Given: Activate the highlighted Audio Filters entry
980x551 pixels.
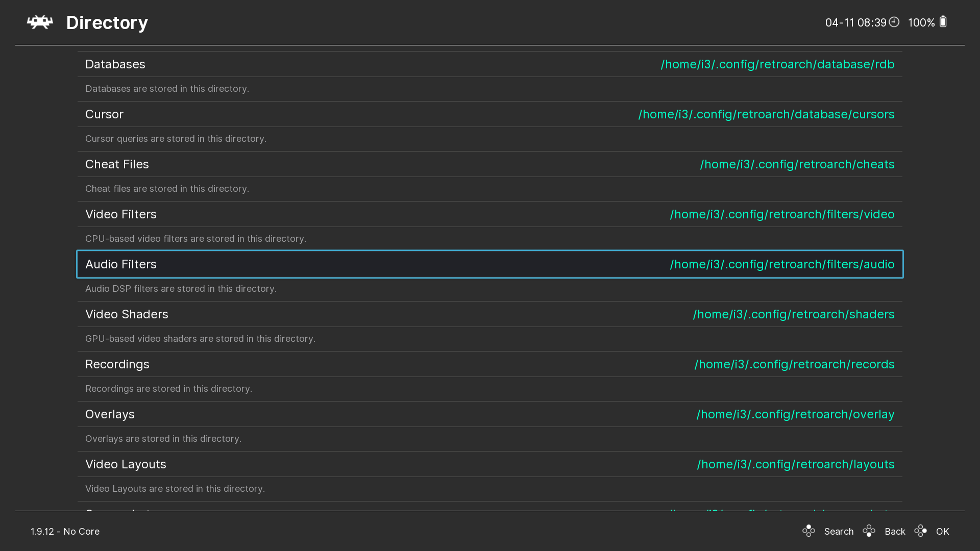Looking at the screenshot, I should pos(121,264).
